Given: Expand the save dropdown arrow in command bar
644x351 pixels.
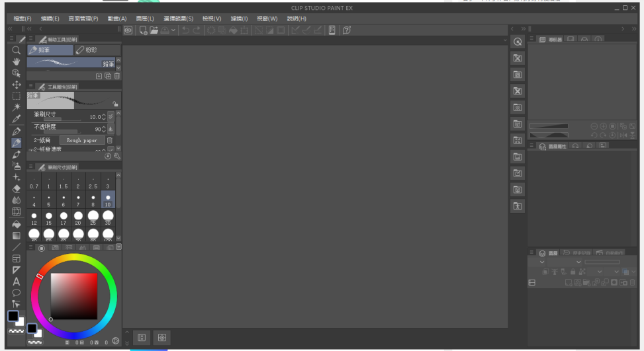Looking at the screenshot, I should 173,30.
